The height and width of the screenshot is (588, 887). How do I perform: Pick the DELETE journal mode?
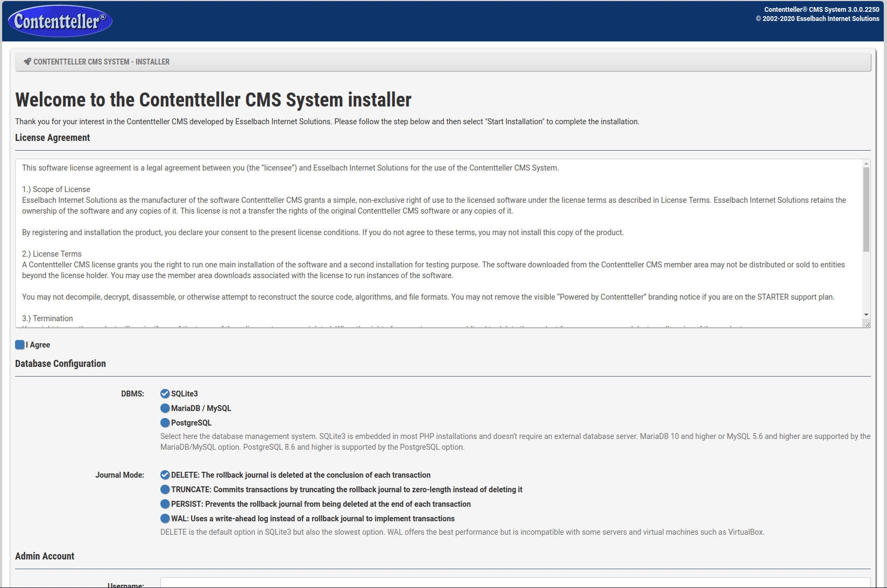pyautogui.click(x=165, y=475)
